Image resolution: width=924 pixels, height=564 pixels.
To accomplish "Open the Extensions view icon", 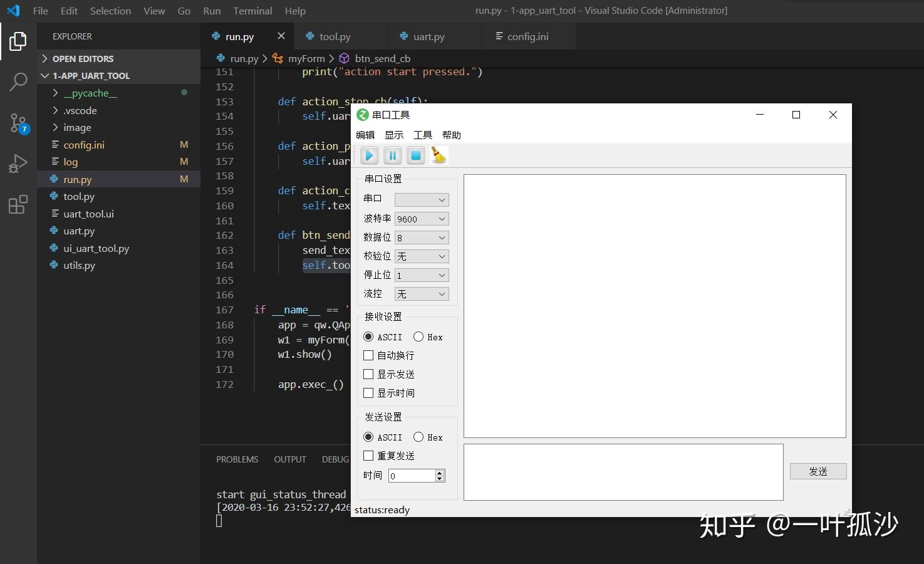I will click(18, 204).
